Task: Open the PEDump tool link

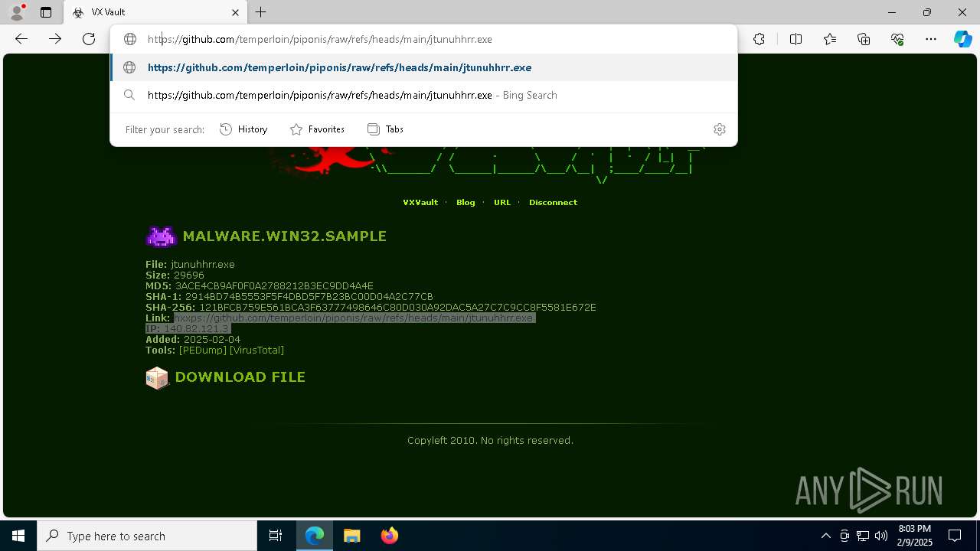Action: click(x=203, y=350)
